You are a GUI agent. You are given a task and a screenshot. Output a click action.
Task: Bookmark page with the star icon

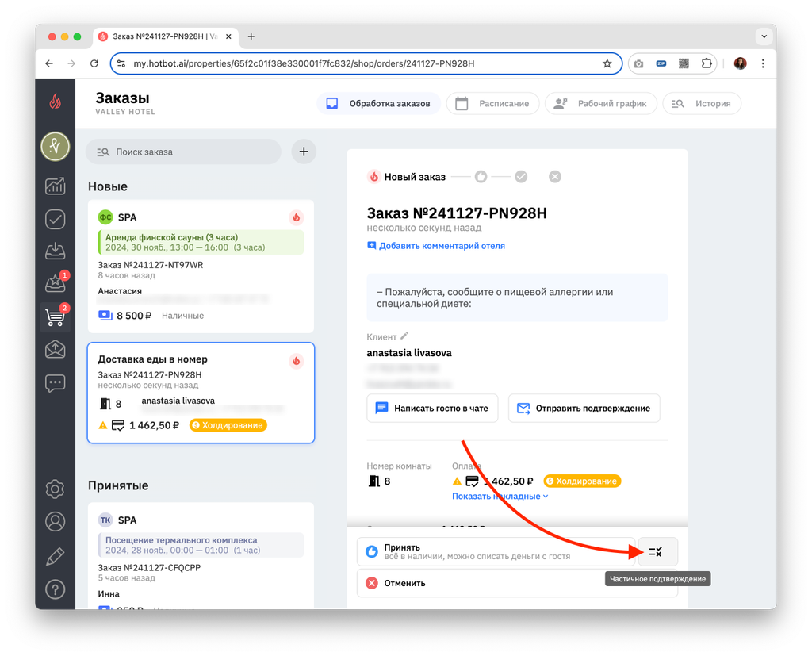(607, 63)
